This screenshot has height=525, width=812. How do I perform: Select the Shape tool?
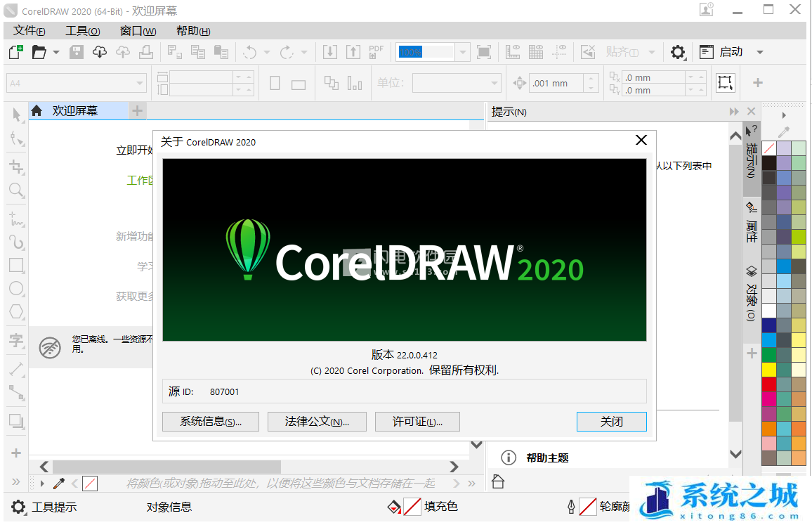click(x=17, y=139)
